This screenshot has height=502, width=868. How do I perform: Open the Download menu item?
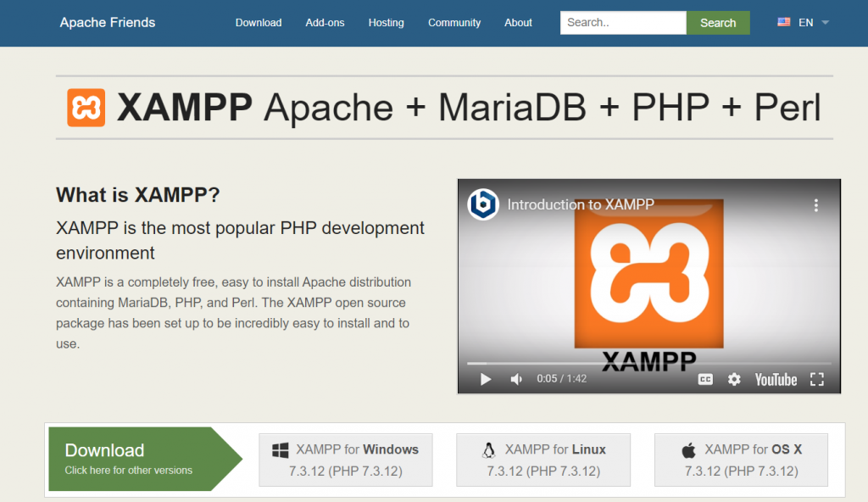(x=259, y=23)
